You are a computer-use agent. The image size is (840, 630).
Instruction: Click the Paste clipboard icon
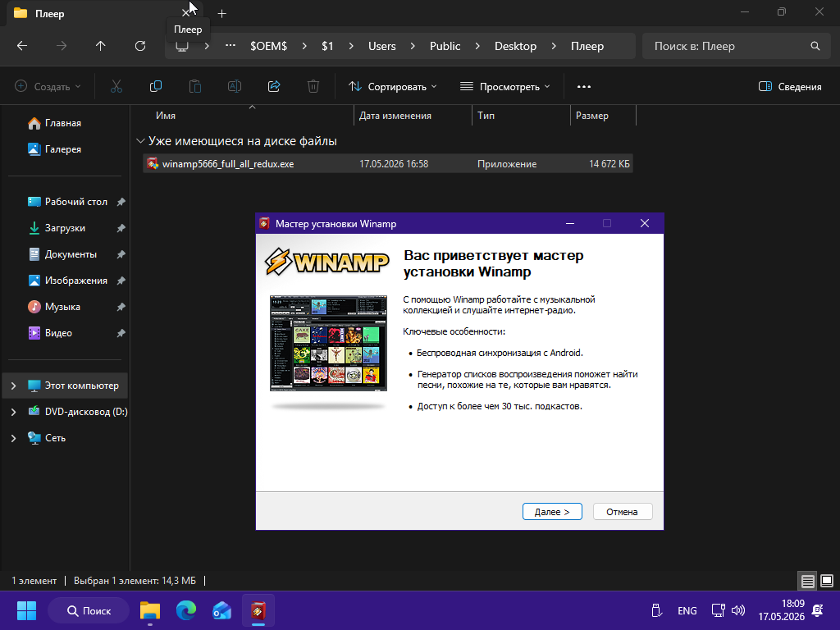point(195,86)
